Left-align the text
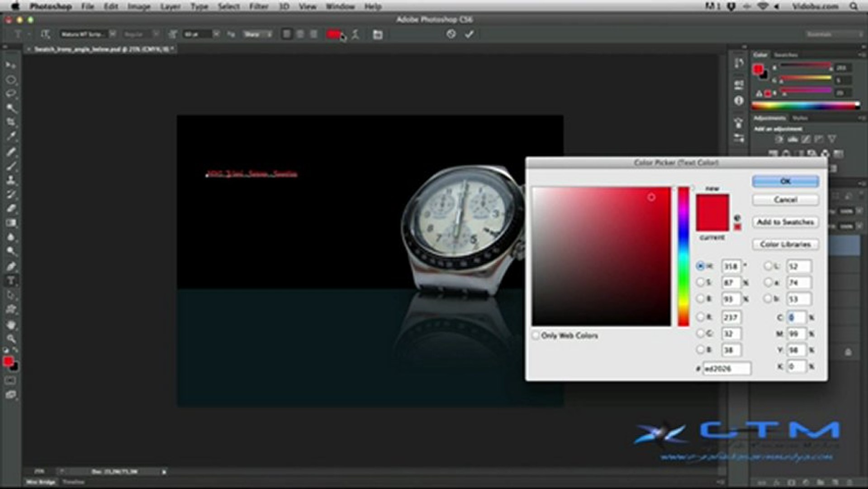868x489 pixels. coord(286,34)
